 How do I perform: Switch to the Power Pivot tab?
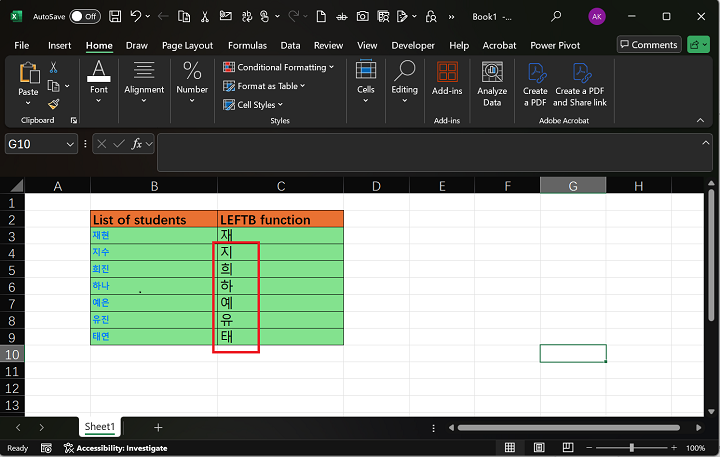coord(557,45)
